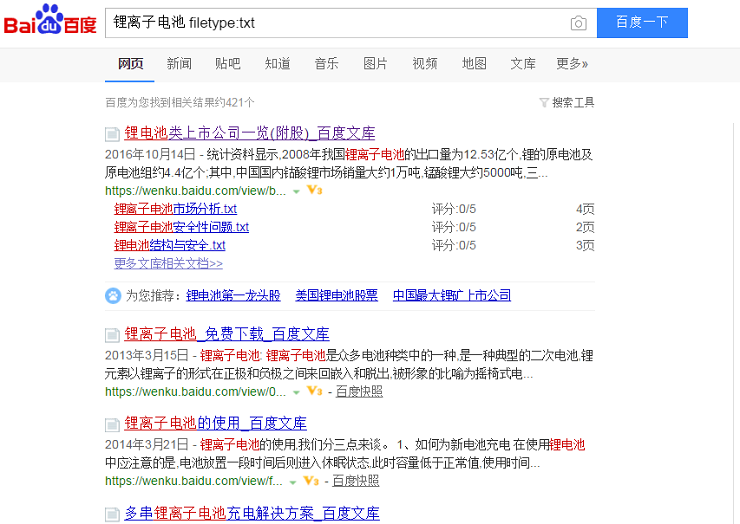The image size is (740, 524).
Task: Click recommended search 中国最大锂矿上市公司
Action: pyautogui.click(x=452, y=296)
